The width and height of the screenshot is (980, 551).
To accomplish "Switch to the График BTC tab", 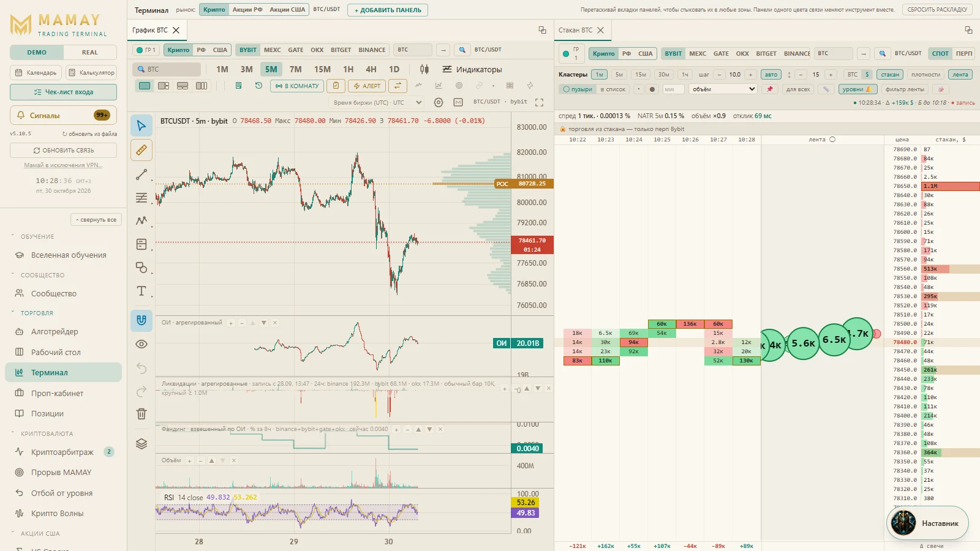I will [150, 30].
